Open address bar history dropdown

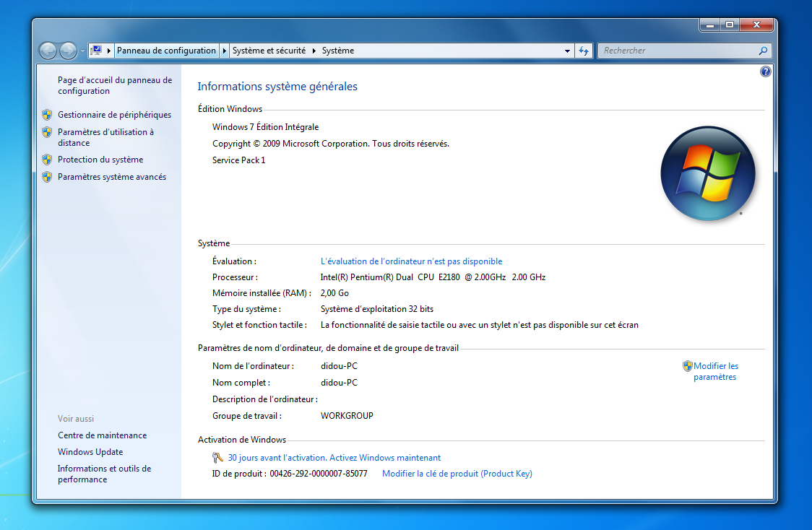coord(567,51)
